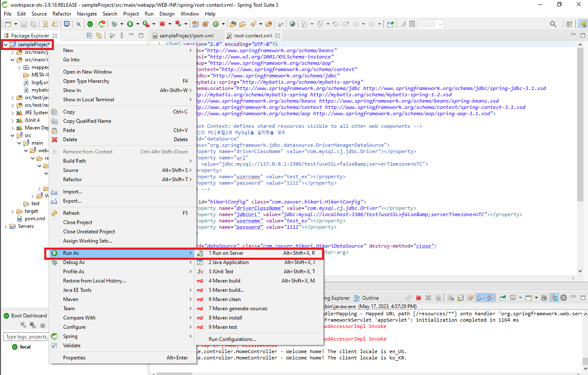Viewport: 588px width, 375px height.
Task: Close the root-context.xml editor tab
Action: coord(277,36)
